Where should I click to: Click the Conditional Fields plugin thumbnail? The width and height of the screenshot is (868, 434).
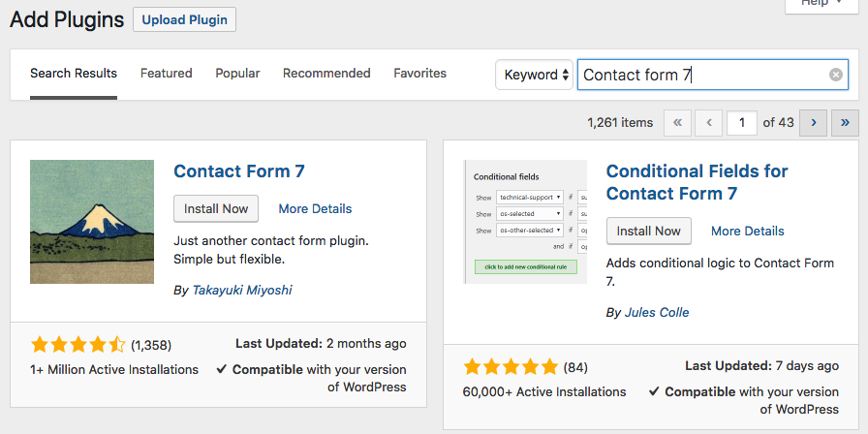(525, 222)
